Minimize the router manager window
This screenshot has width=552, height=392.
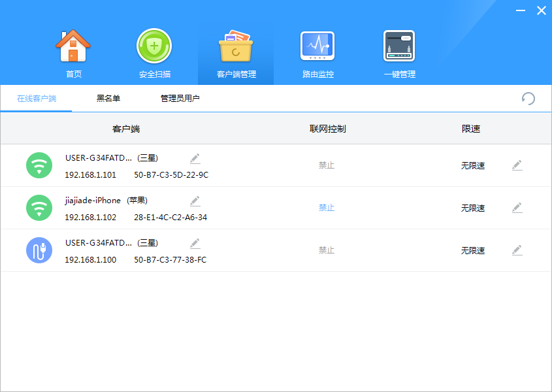coord(520,10)
